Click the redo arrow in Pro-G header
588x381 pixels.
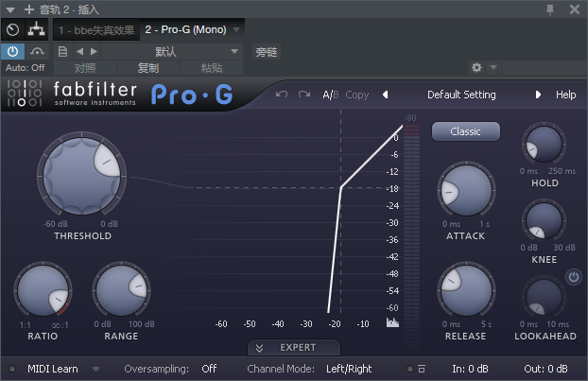pos(303,95)
